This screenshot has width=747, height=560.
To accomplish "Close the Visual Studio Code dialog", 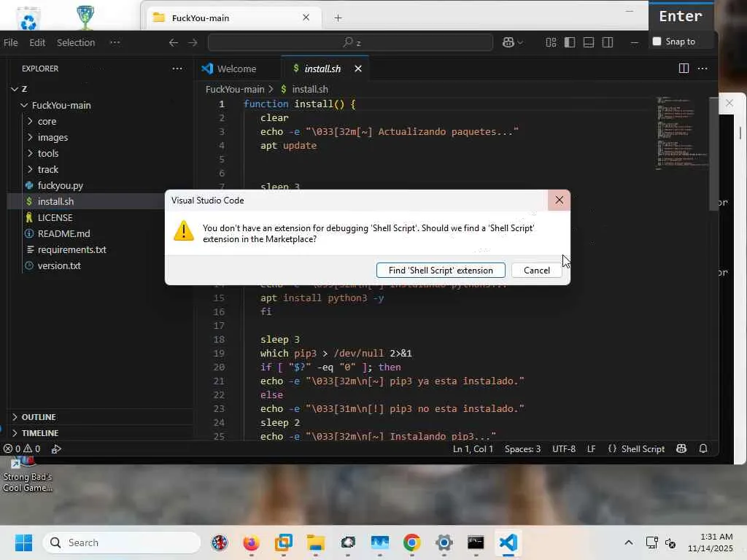I will pos(559,201).
